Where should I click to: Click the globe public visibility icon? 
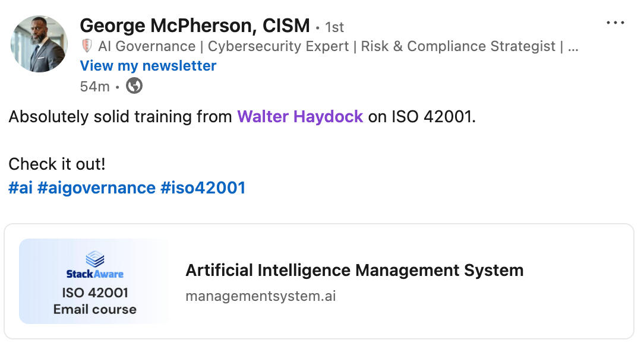135,86
